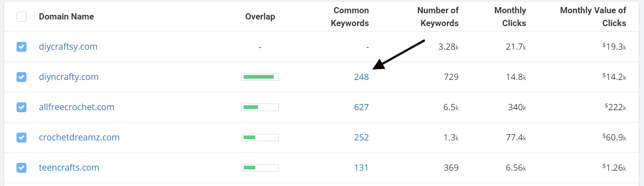Click the allfreecrochet.com overlap bar
The image size is (644, 186).
(260, 107)
